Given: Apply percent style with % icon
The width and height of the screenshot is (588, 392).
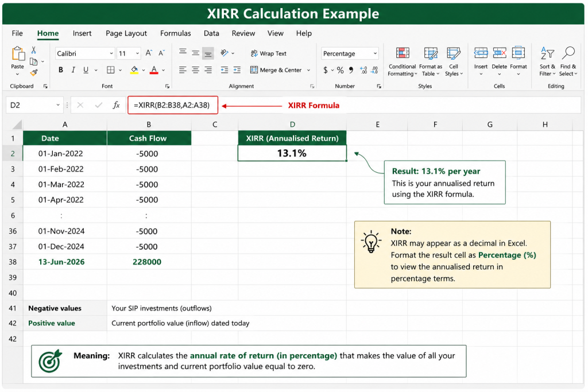Looking at the screenshot, I should [340, 70].
